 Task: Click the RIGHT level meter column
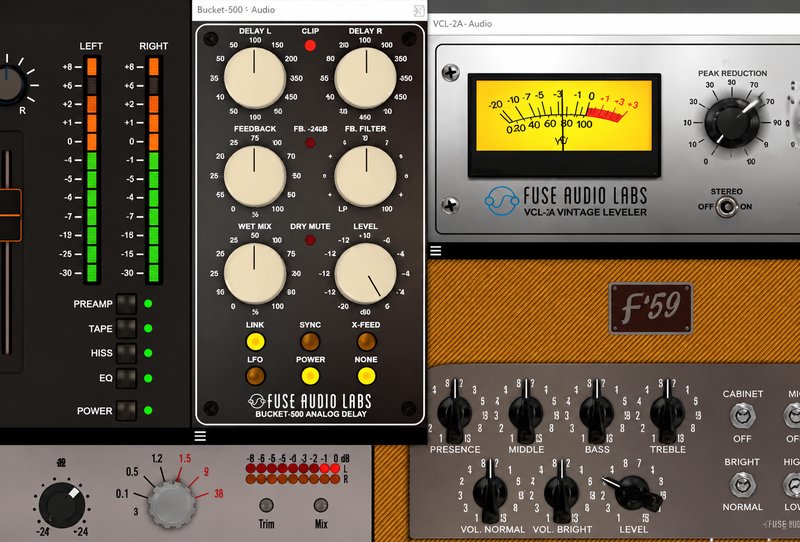[153, 169]
